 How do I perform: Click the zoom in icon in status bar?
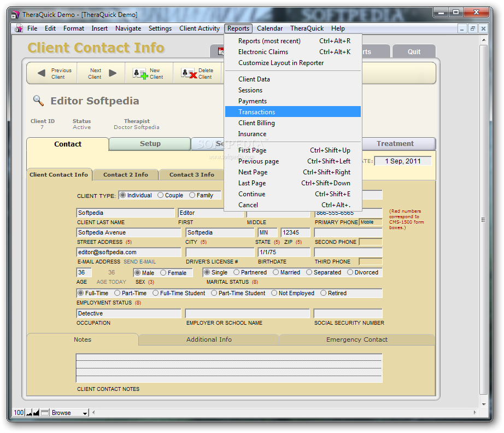pyautogui.click(x=36, y=412)
